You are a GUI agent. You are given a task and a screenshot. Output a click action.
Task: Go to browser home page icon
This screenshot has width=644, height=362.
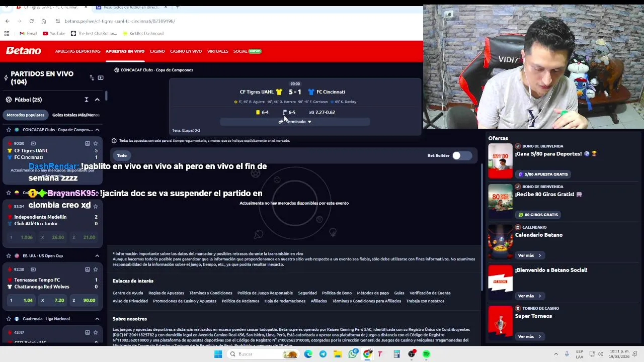tap(43, 21)
